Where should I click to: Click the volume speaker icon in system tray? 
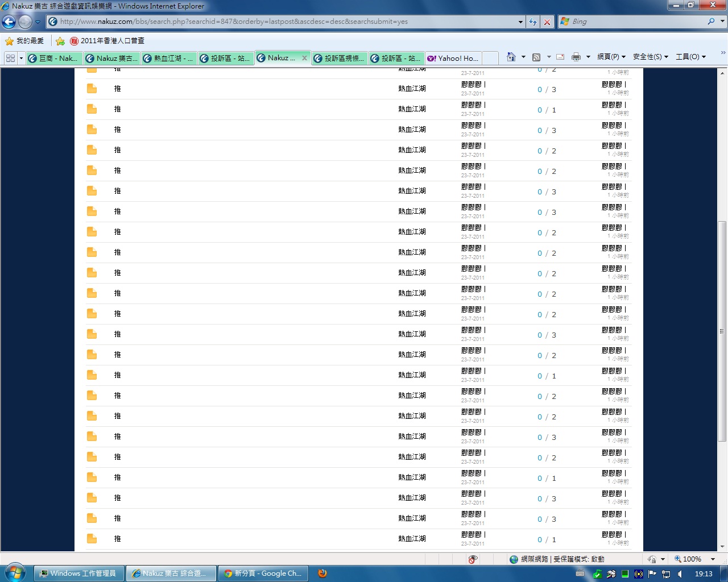680,573
